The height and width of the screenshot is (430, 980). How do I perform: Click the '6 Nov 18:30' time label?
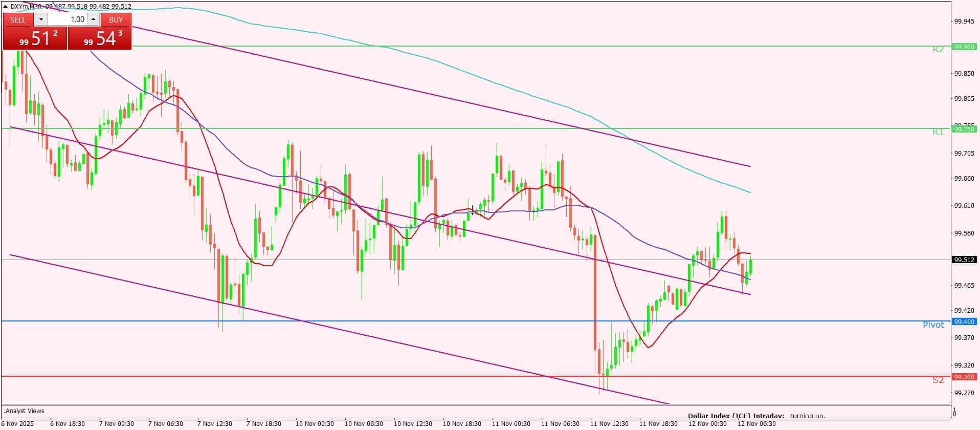click(x=68, y=423)
